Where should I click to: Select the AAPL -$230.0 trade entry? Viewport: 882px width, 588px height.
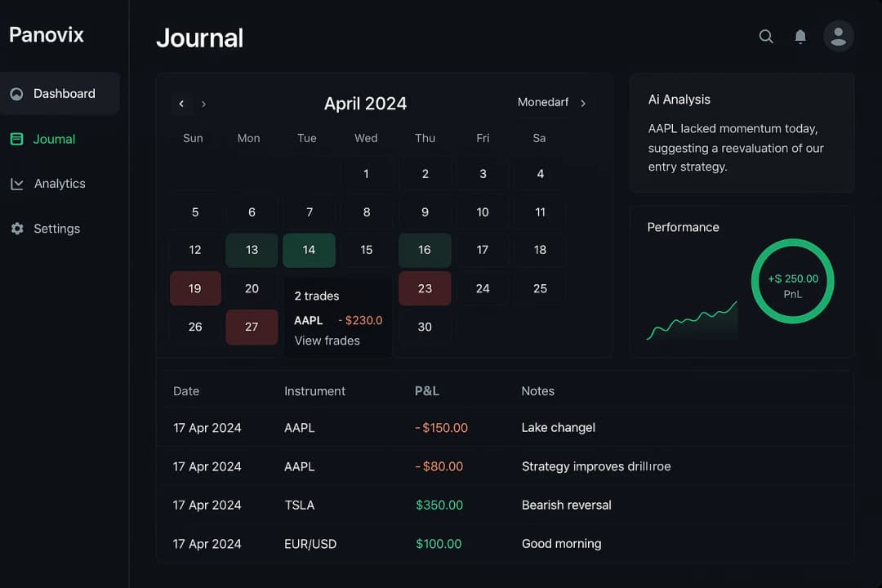pyautogui.click(x=336, y=320)
